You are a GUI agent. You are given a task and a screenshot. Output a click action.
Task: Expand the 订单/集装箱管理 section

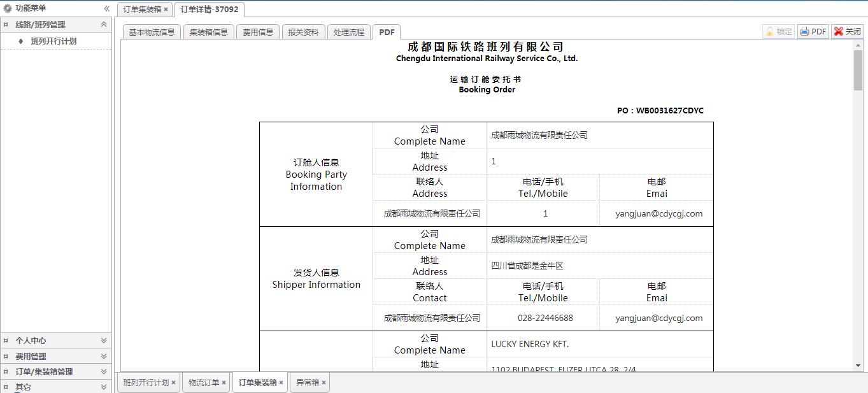coord(104,372)
